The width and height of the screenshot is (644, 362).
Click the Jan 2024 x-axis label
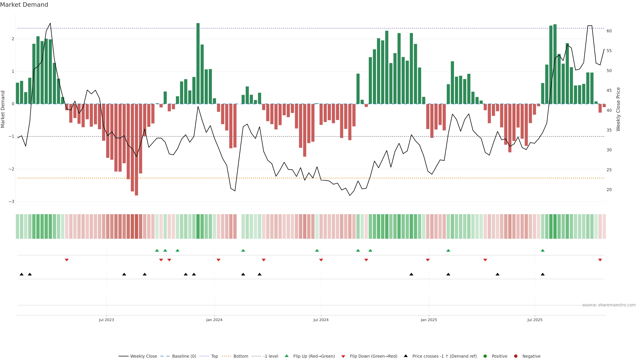pos(214,320)
